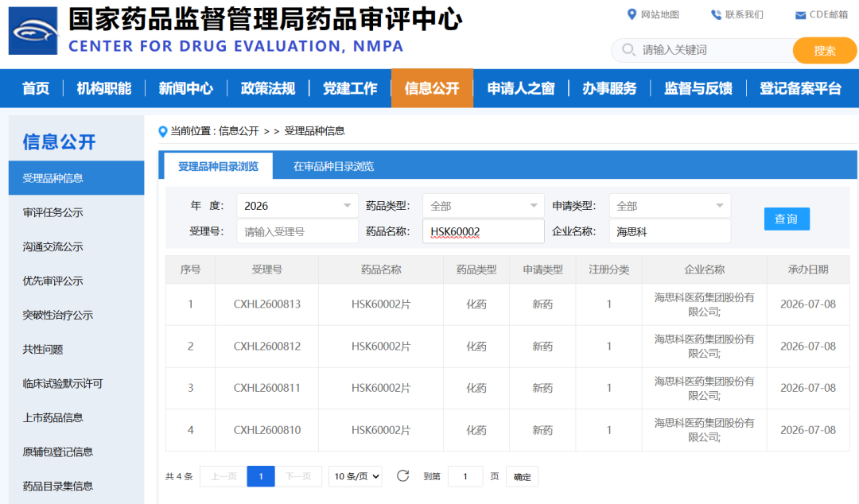Viewport: 859px width, 504px height.
Task: Click the breadcrumb location pin icon
Action: click(163, 131)
